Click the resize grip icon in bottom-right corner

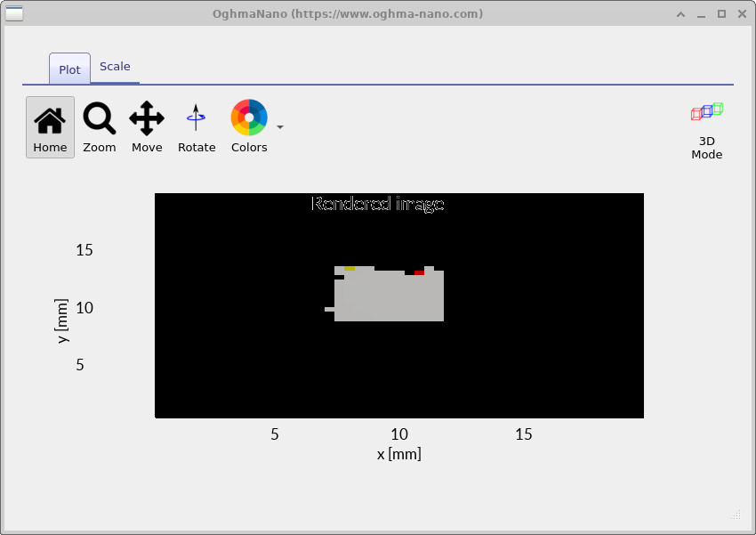tap(736, 515)
